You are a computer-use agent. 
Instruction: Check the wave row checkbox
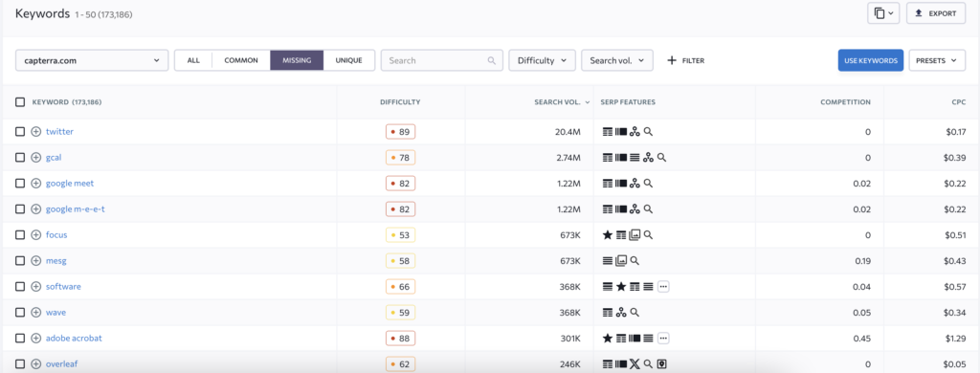[x=20, y=313]
